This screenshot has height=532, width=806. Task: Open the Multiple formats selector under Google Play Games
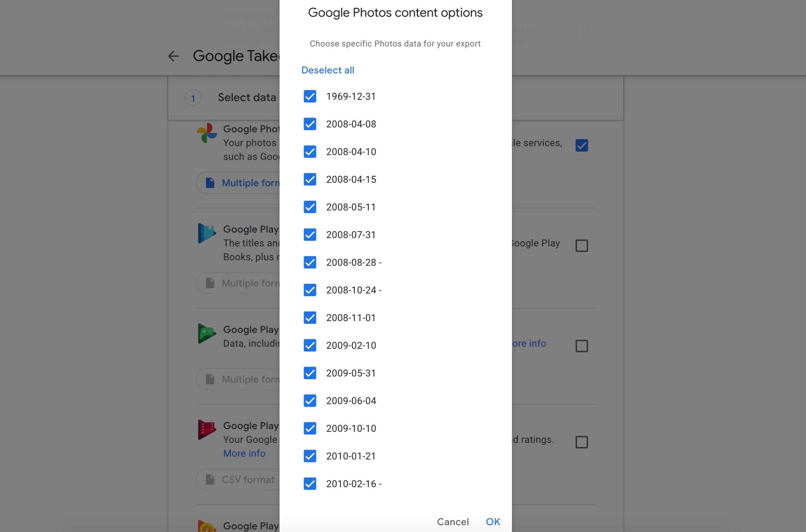coord(245,379)
